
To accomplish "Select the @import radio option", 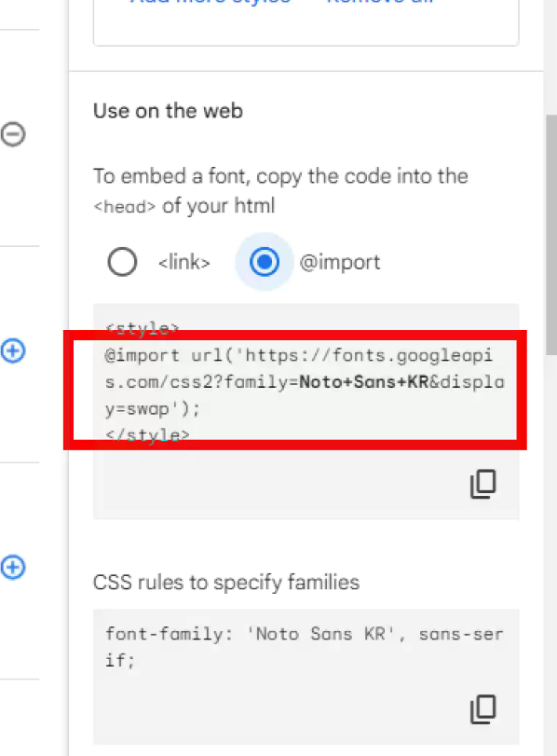I will [x=264, y=262].
